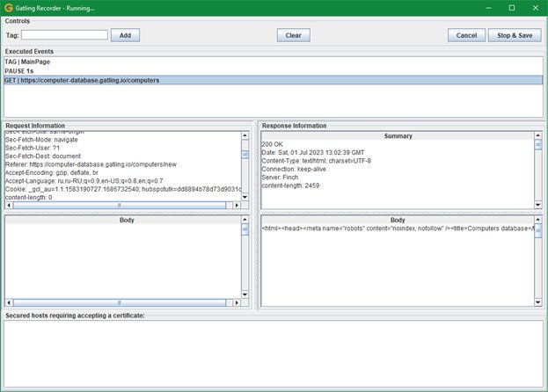The height and width of the screenshot is (392, 548).
Task: Click the Cookie header line
Action: (123, 189)
